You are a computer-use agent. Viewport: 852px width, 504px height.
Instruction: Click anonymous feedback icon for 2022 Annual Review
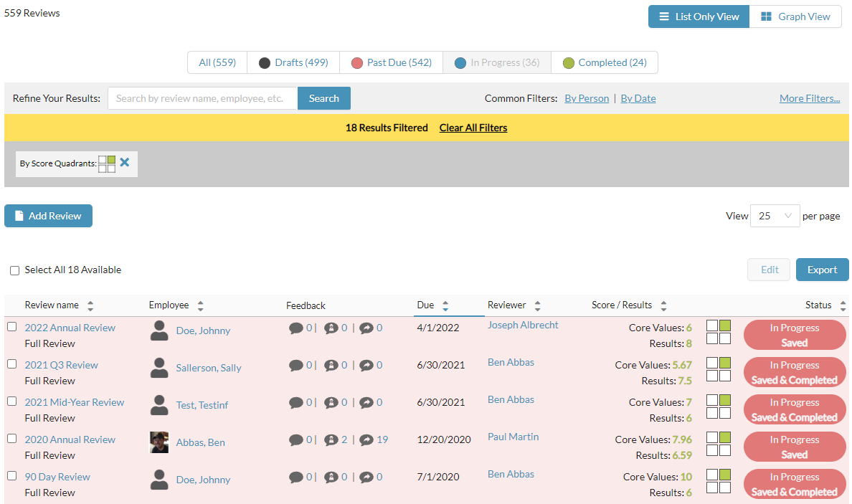click(331, 328)
